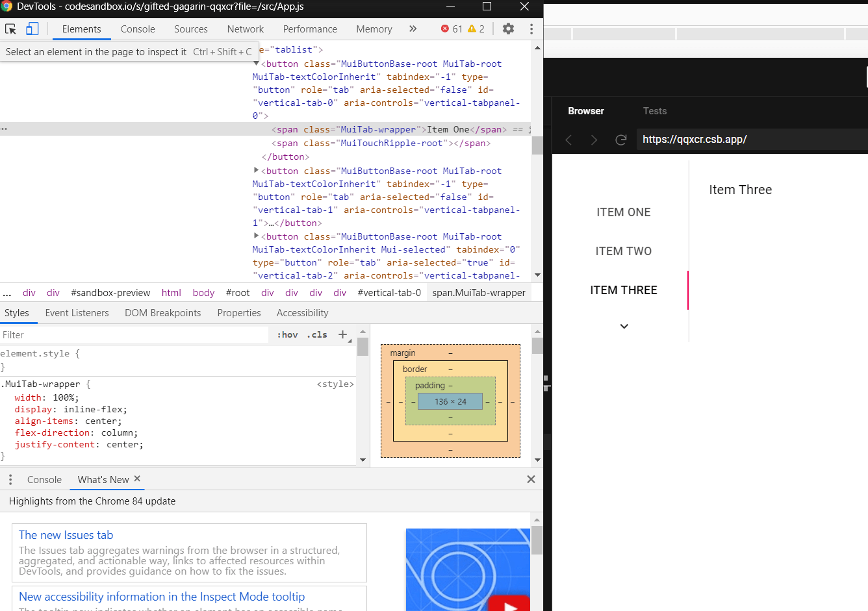This screenshot has width=868, height=611.
Task: Switch to the Console panel
Action: click(x=137, y=29)
